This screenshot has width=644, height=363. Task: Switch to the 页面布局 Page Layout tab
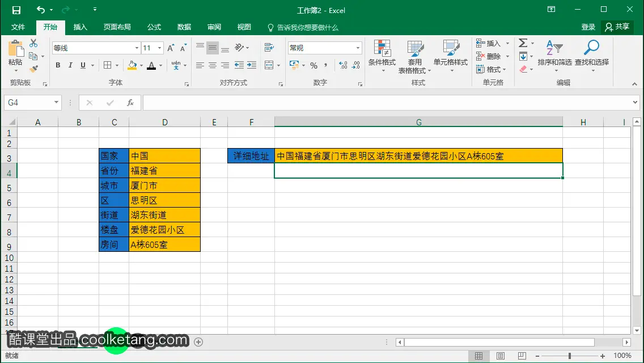(x=117, y=27)
